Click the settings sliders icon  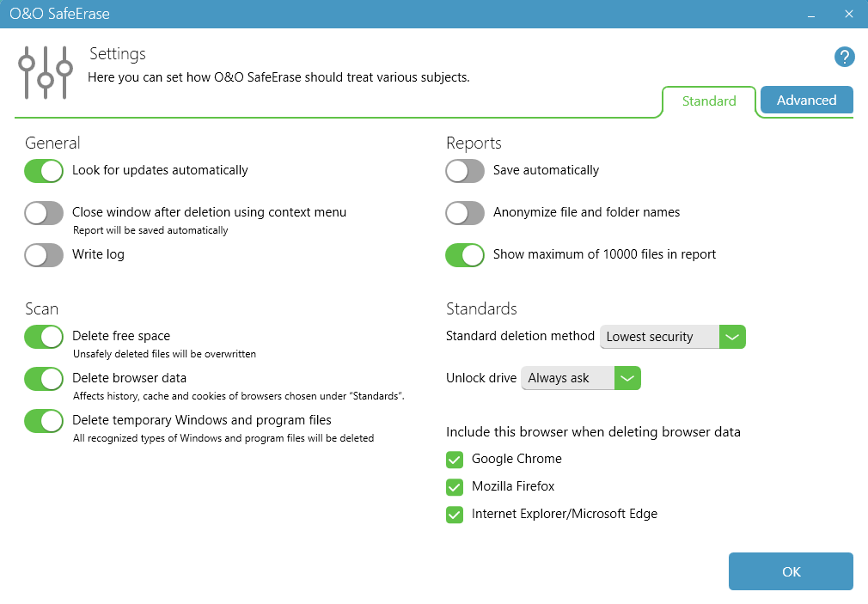45,72
